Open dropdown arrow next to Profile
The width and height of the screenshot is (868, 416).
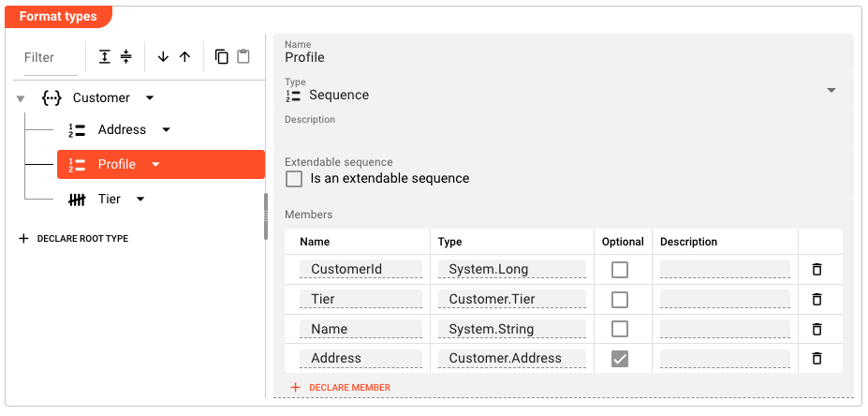[x=155, y=165]
